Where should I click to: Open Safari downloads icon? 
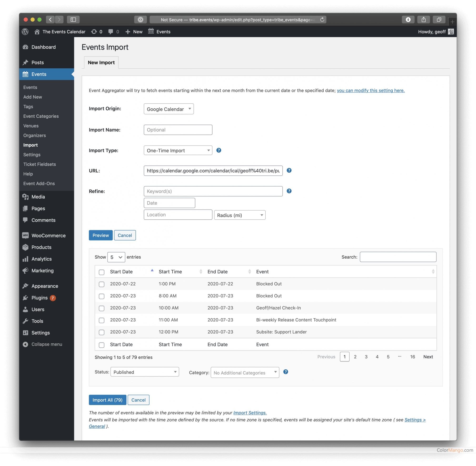[408, 20]
